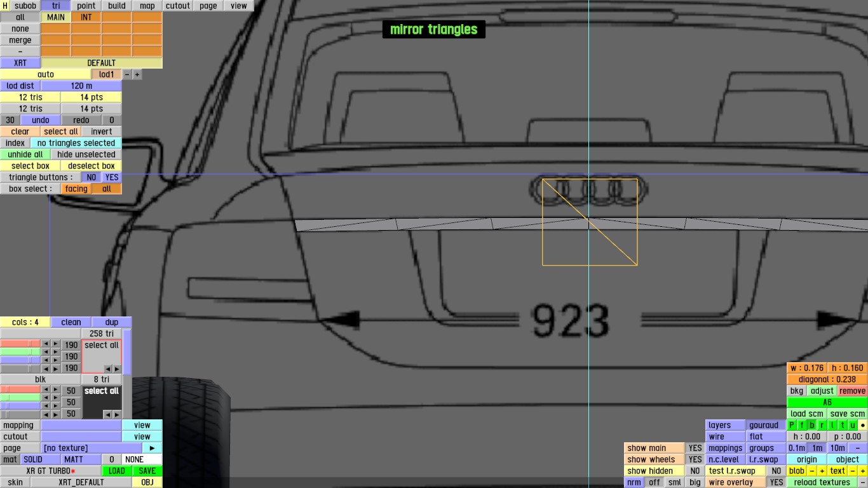Image resolution: width=868 pixels, height=488 pixels.
Task: Open the [no texture] page selector
Action: click(92, 448)
